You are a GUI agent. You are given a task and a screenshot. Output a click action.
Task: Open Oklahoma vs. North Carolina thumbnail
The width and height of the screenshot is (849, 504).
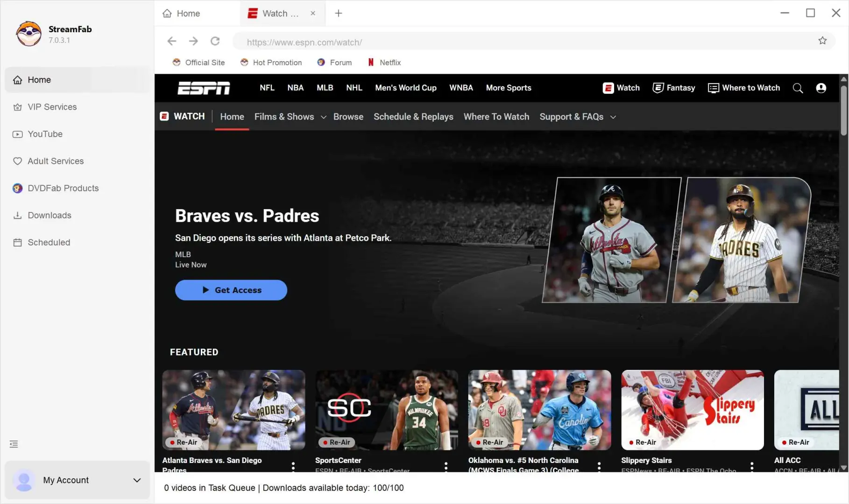(x=539, y=410)
